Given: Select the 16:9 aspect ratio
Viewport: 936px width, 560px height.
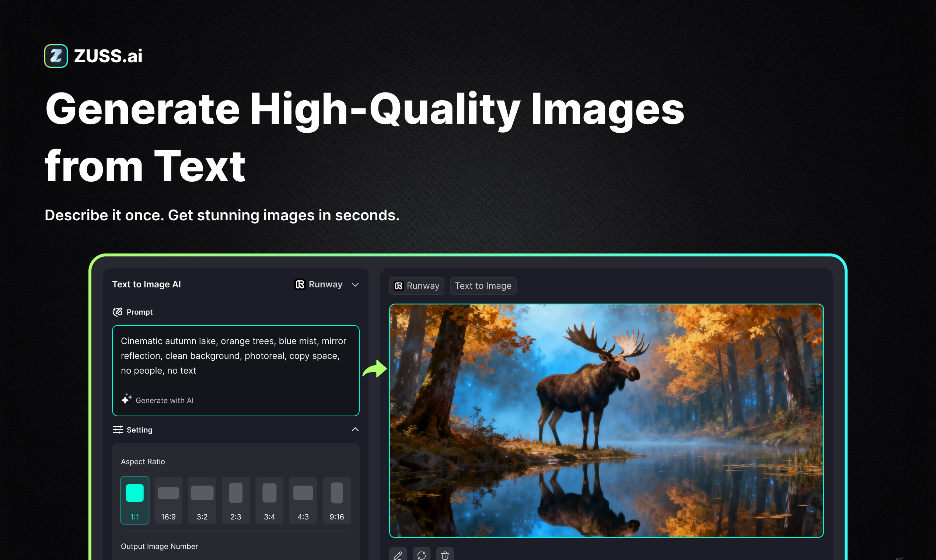Looking at the screenshot, I should 168,500.
